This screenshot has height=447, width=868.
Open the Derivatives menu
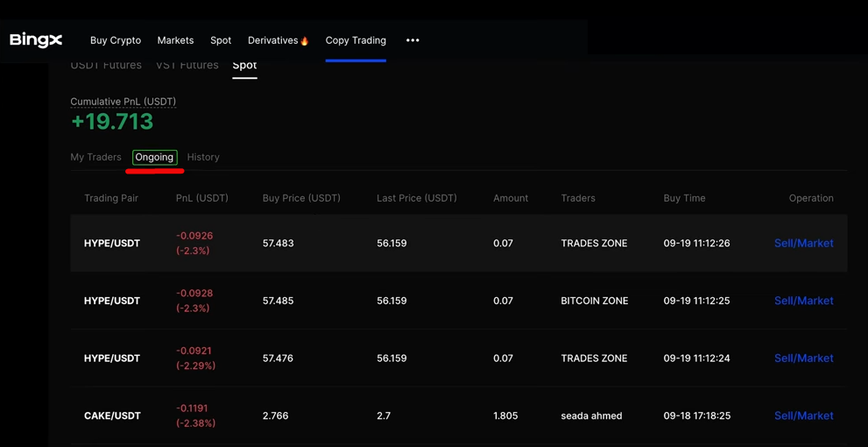click(272, 40)
